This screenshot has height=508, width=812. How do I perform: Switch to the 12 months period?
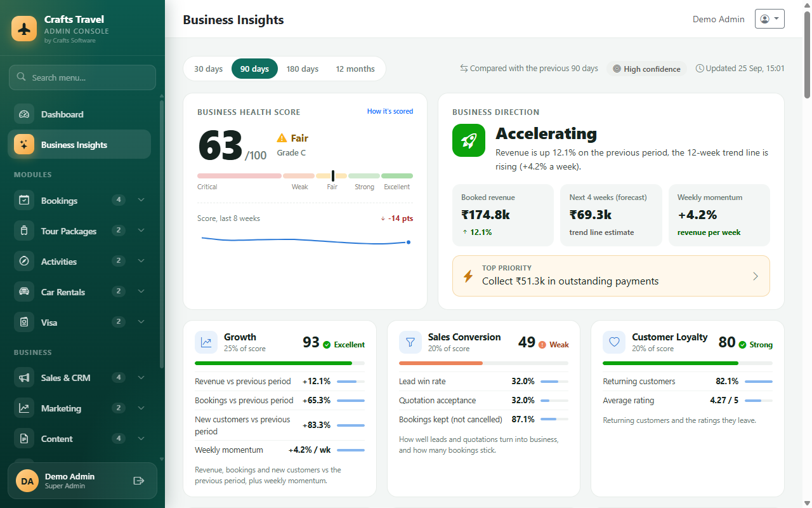click(355, 69)
